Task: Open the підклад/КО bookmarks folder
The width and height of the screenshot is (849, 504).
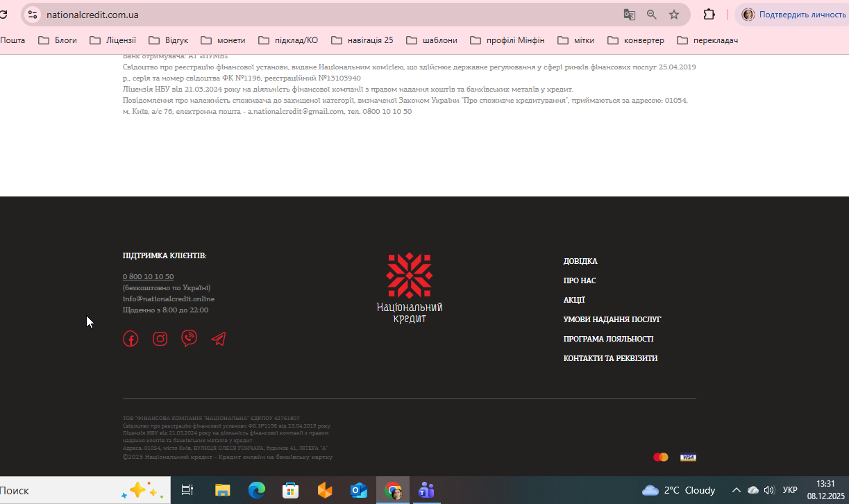Action: click(288, 40)
